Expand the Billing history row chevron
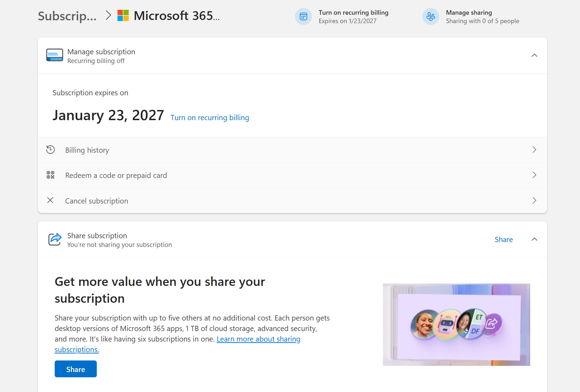 534,150
